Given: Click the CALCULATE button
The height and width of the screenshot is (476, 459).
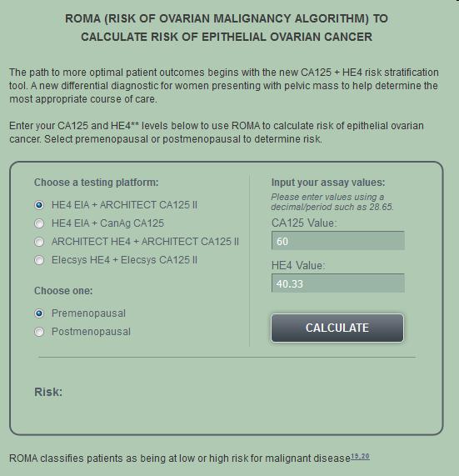Looking at the screenshot, I should coord(337,328).
